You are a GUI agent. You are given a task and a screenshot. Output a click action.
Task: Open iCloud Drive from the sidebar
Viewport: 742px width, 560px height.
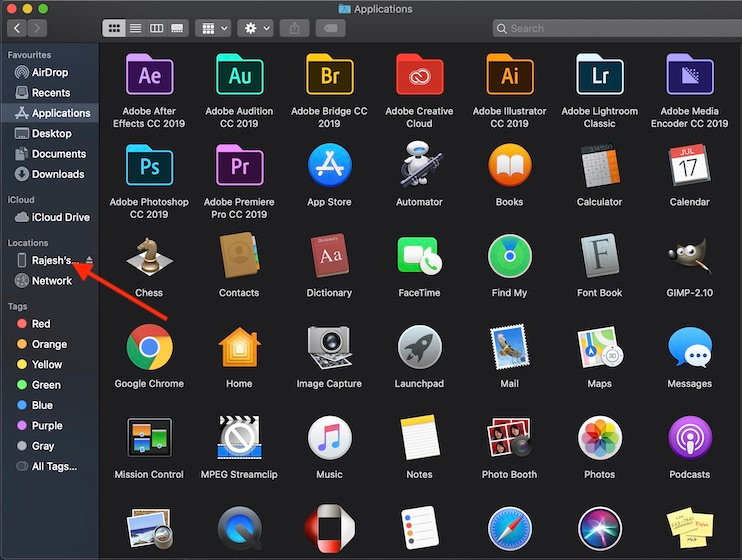click(60, 217)
